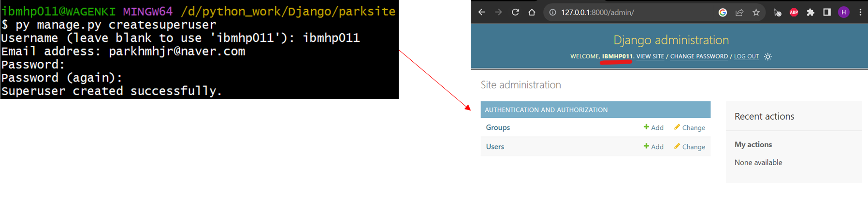Click LOG OUT in the header
The height and width of the screenshot is (220, 868).
[x=746, y=56]
